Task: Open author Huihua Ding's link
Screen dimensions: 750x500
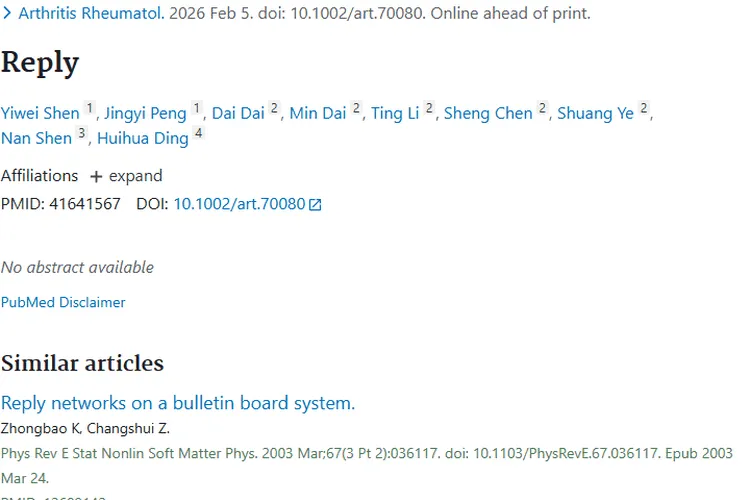Action: click(x=143, y=138)
